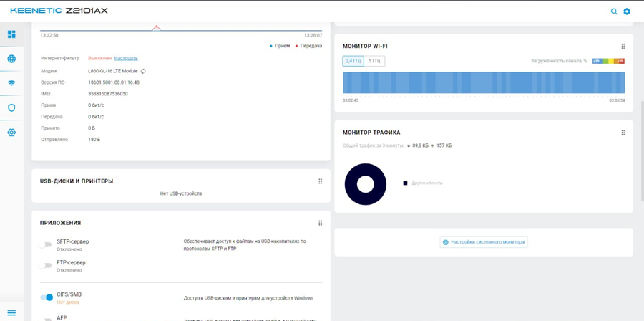
Task: Click the Приложения widget drag handle
Action: pos(320,223)
